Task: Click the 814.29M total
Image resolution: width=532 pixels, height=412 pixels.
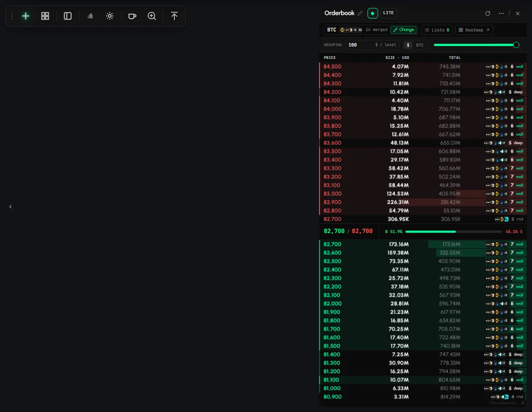Action: [x=450, y=397]
